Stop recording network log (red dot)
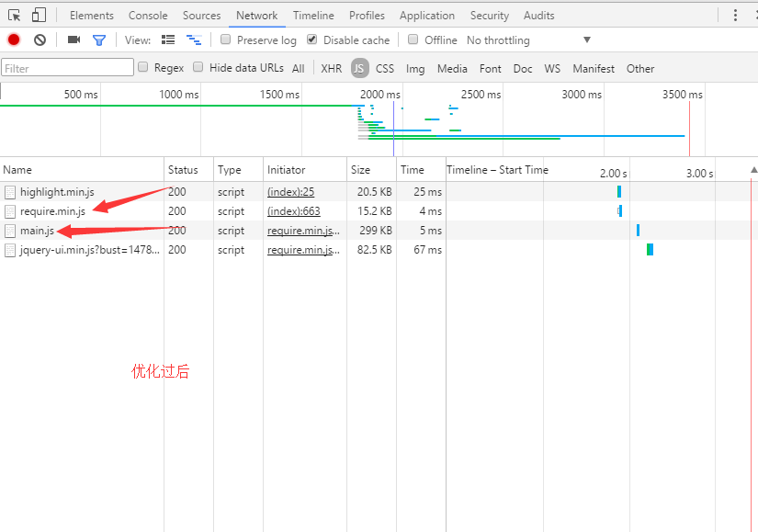Viewport: 758px width, 532px height. coord(14,40)
